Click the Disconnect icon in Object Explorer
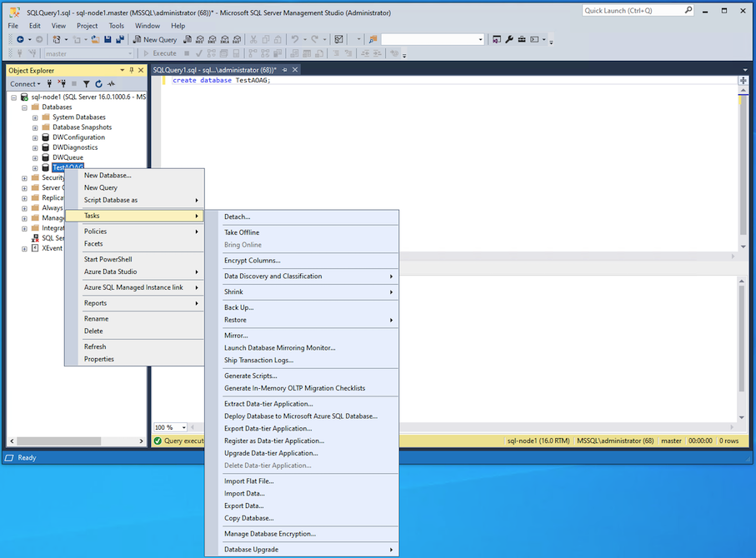The width and height of the screenshot is (756, 558). point(62,84)
